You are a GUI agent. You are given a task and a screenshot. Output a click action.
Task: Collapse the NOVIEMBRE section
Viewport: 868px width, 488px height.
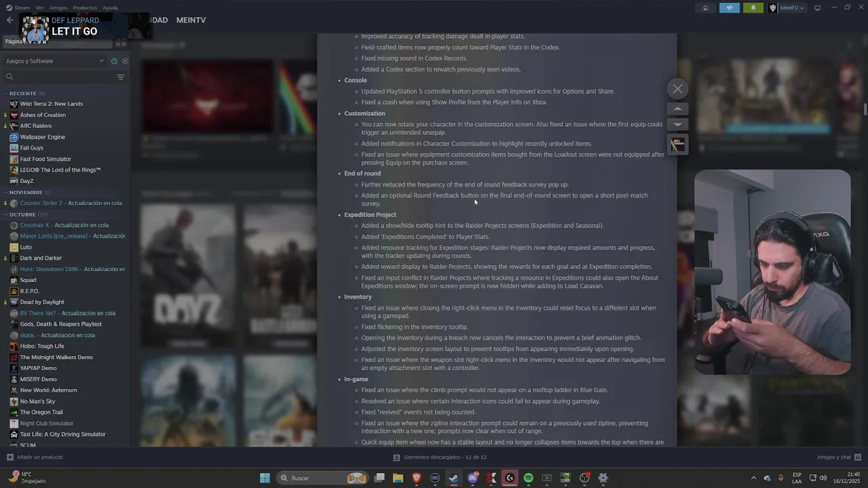(x=26, y=192)
